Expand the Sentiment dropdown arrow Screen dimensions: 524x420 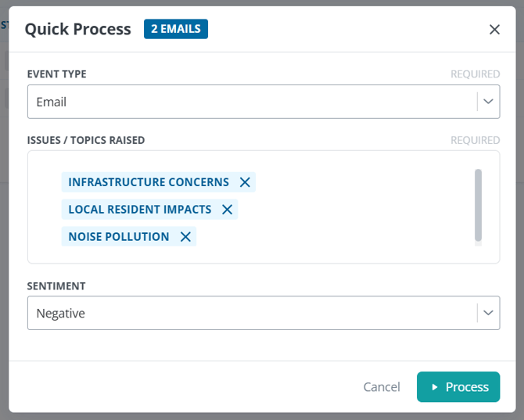tap(488, 313)
